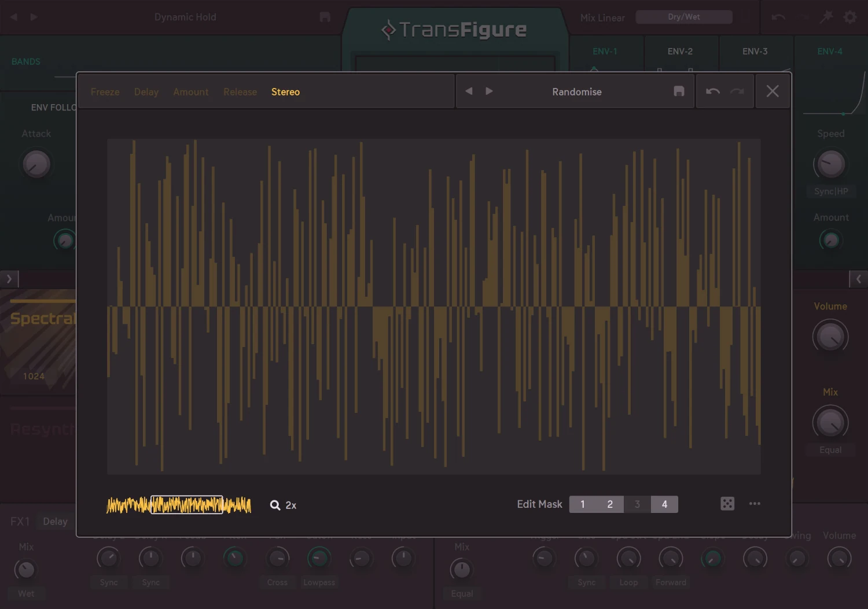This screenshot has width=868, height=609.
Task: Switch to the Delay tab
Action: coord(146,91)
